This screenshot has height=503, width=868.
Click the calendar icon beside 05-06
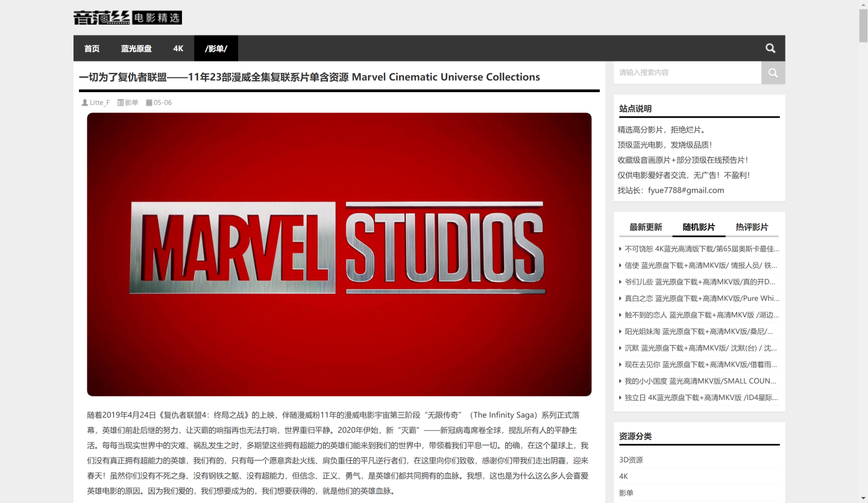[x=149, y=102]
